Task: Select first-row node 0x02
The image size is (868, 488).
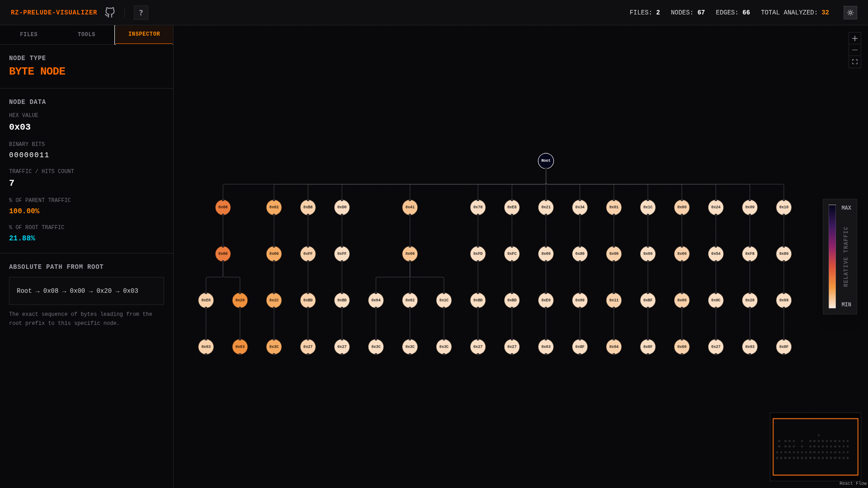Action: point(274,207)
